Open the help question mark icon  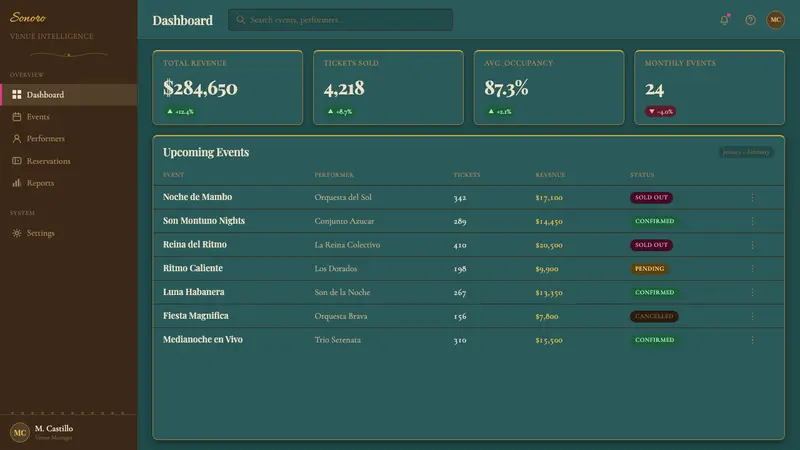click(x=750, y=20)
